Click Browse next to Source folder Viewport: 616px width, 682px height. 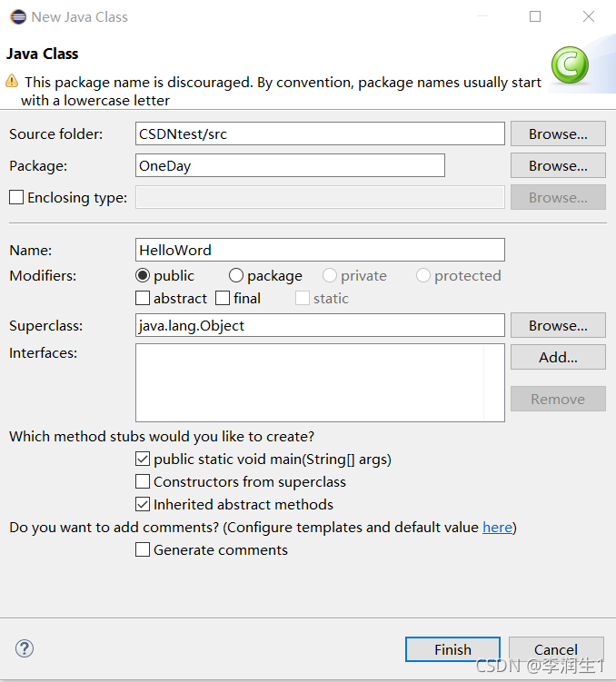(558, 133)
